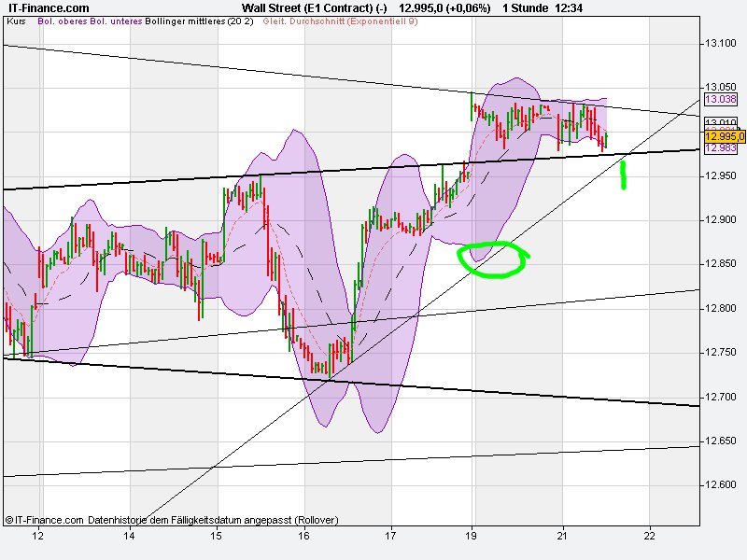Select the green checkmark annotation near current price
This screenshot has height=560, width=747.
pyautogui.click(x=624, y=175)
